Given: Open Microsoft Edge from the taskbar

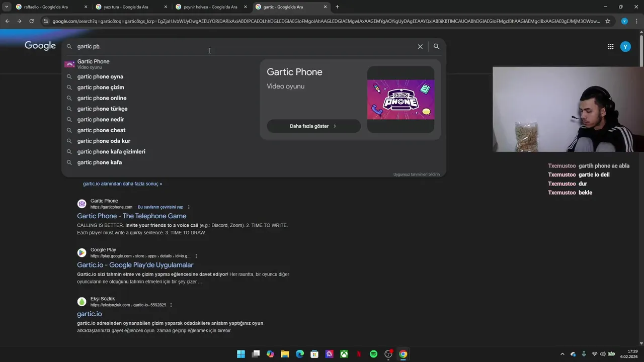Looking at the screenshot, I should tap(300, 354).
